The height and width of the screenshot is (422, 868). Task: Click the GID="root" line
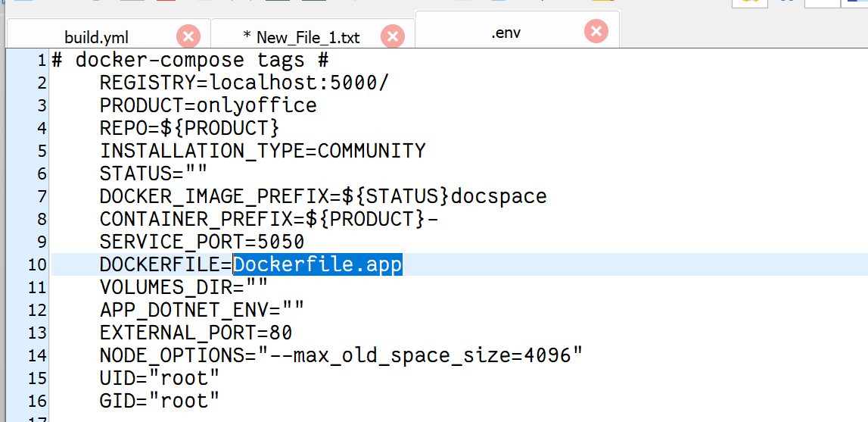point(160,400)
